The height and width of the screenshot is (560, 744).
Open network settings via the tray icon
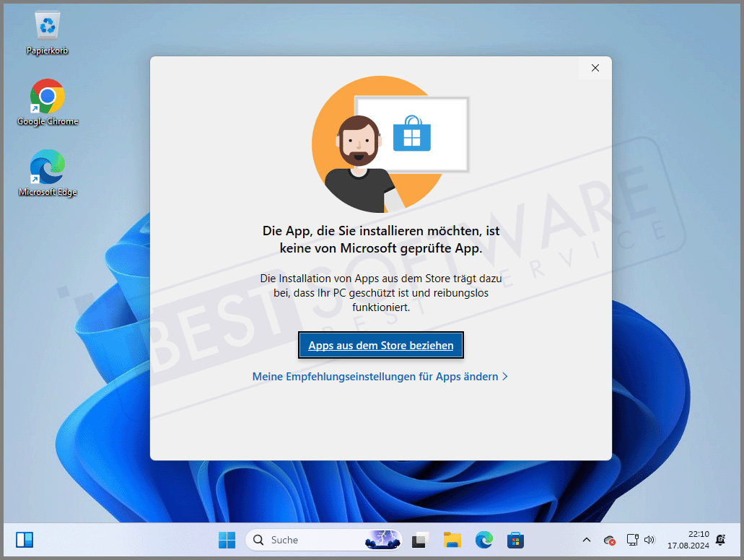(632, 540)
